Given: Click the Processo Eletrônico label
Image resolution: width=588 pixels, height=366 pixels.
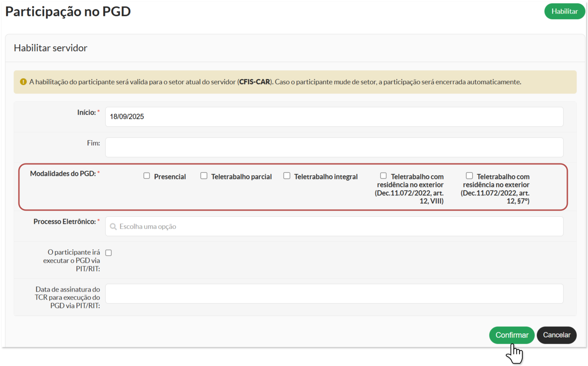Looking at the screenshot, I should click(x=65, y=221).
